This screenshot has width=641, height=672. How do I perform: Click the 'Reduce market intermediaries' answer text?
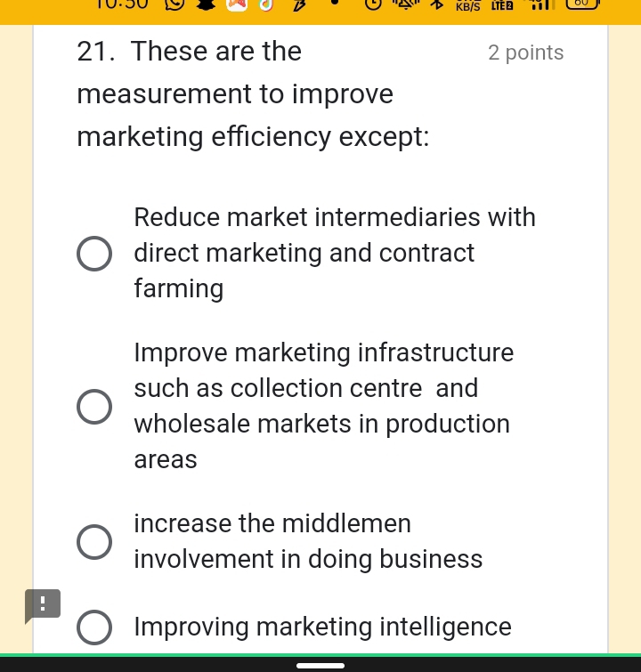pos(335,253)
